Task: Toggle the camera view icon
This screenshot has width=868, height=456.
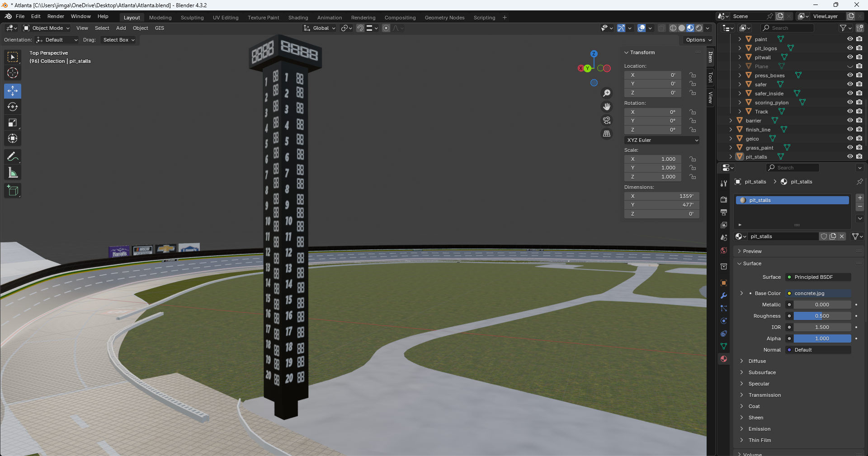Action: click(x=607, y=120)
